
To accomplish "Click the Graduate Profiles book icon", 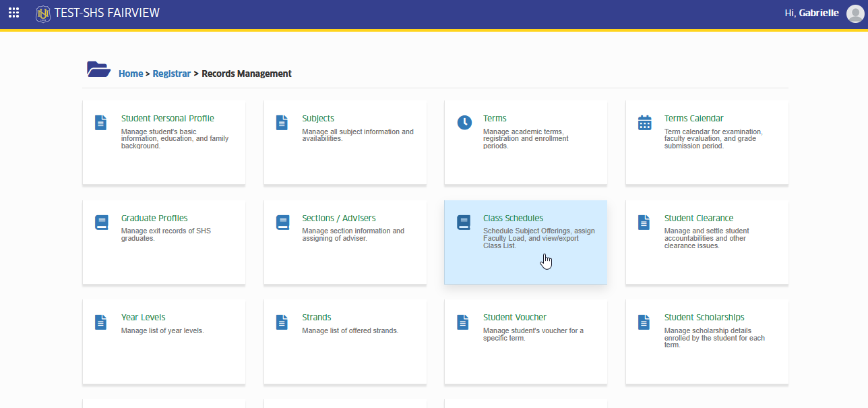I will [x=101, y=223].
